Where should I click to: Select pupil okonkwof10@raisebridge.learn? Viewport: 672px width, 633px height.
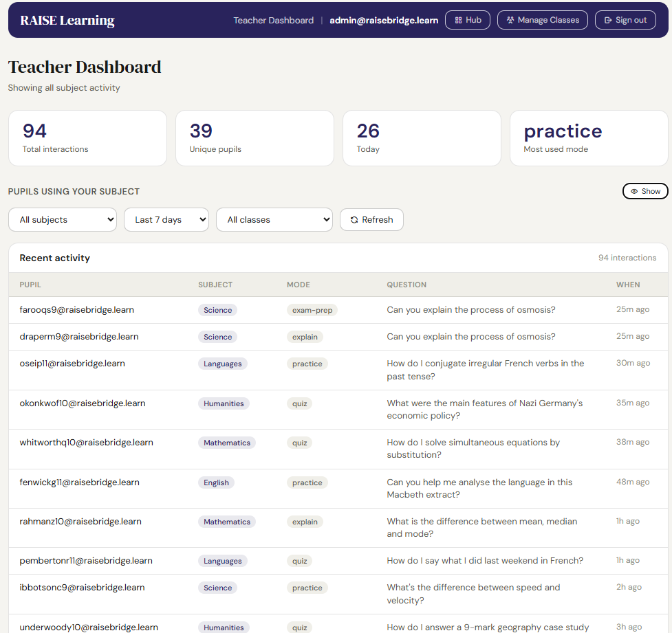(x=83, y=403)
